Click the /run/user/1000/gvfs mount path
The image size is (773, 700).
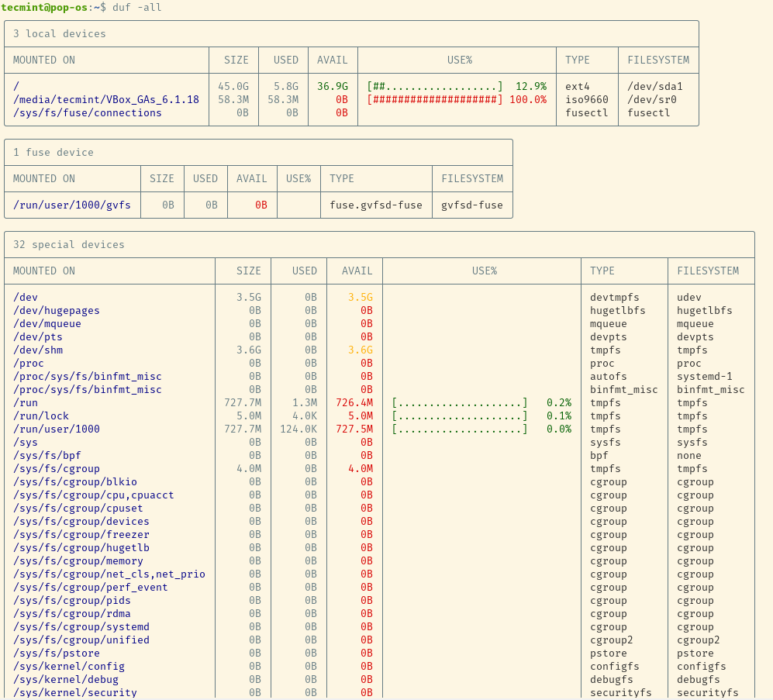click(x=72, y=205)
